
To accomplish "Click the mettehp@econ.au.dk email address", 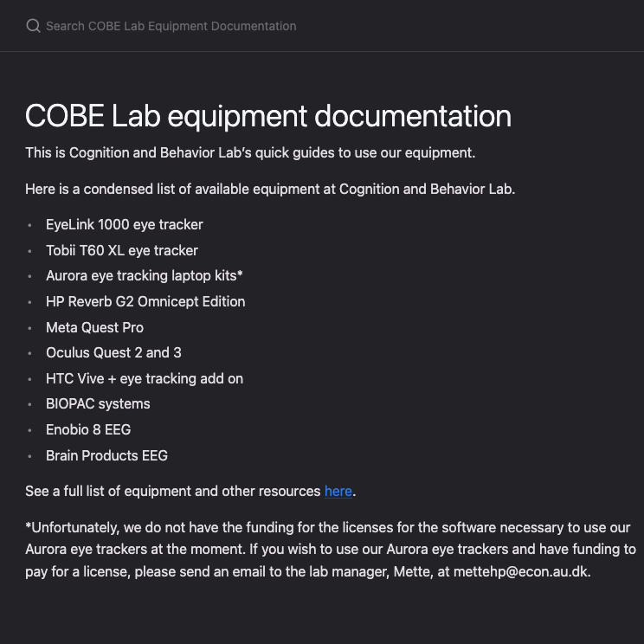I will [x=520, y=571].
